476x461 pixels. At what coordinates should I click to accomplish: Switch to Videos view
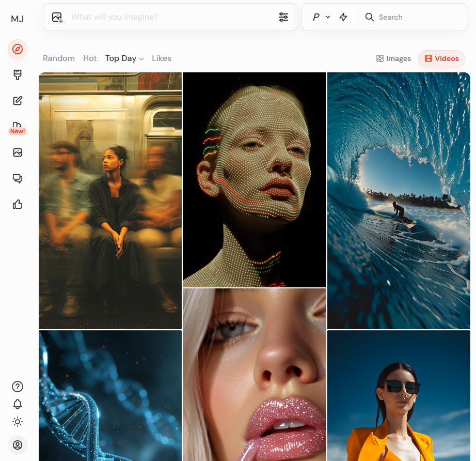click(442, 58)
